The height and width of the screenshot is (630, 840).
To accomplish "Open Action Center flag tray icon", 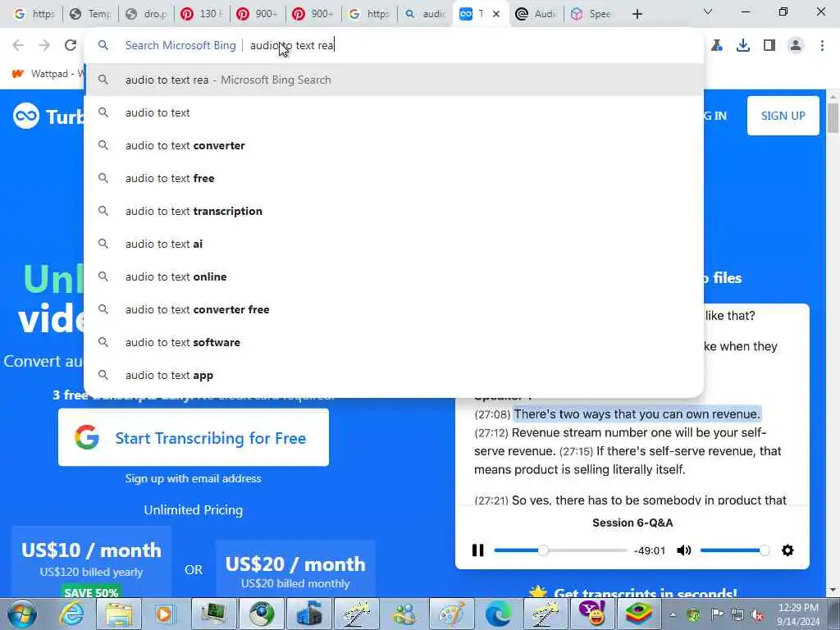I will click(717, 614).
